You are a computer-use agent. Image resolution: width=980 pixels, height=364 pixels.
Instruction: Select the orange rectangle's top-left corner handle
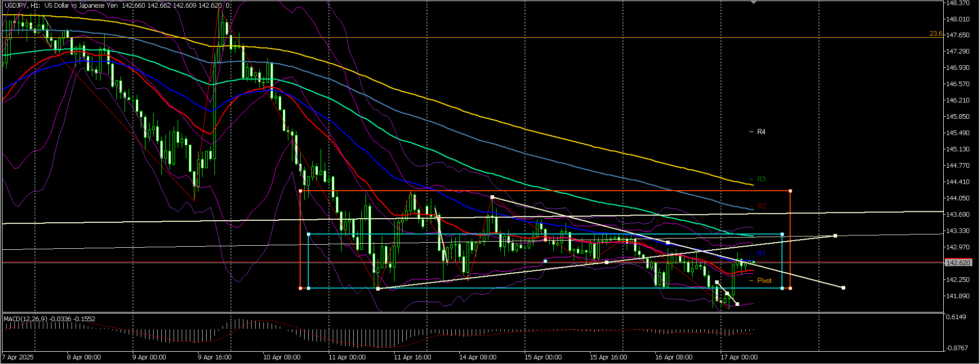pyautogui.click(x=300, y=191)
